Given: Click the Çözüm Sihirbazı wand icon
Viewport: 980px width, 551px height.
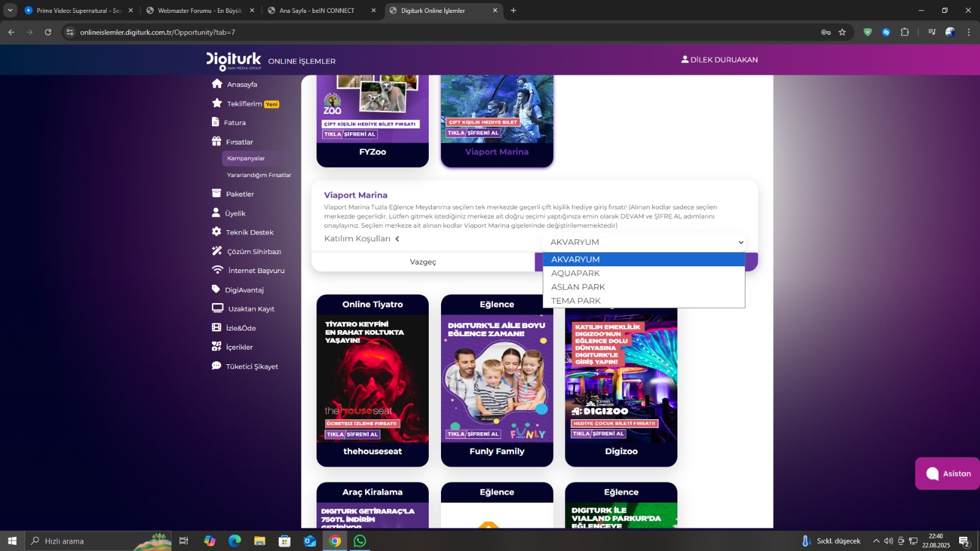Looking at the screenshot, I should pyautogui.click(x=217, y=251).
